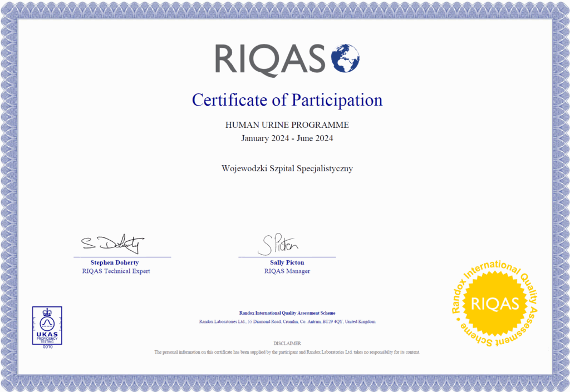Click the DISCLAIMER heading
This screenshot has height=392, width=570.
coord(287,344)
